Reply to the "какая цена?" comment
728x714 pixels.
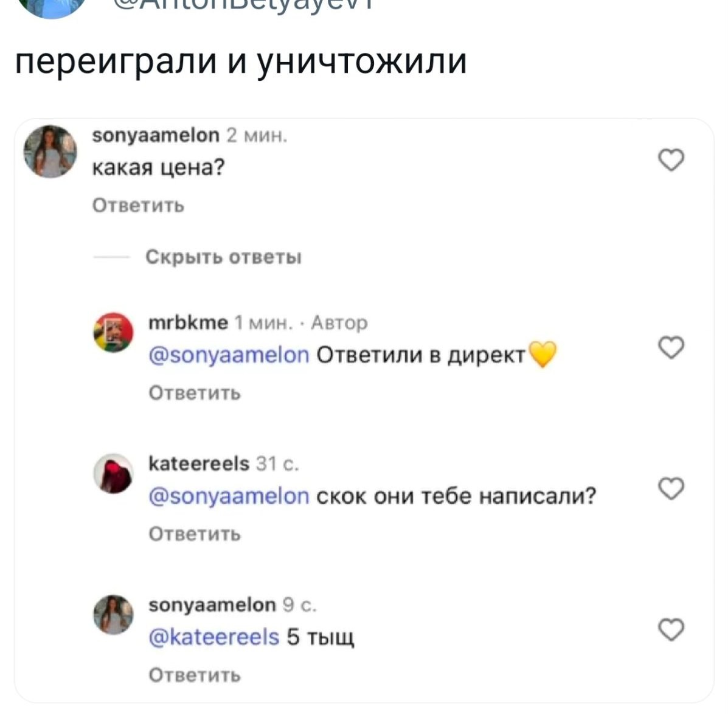[138, 206]
